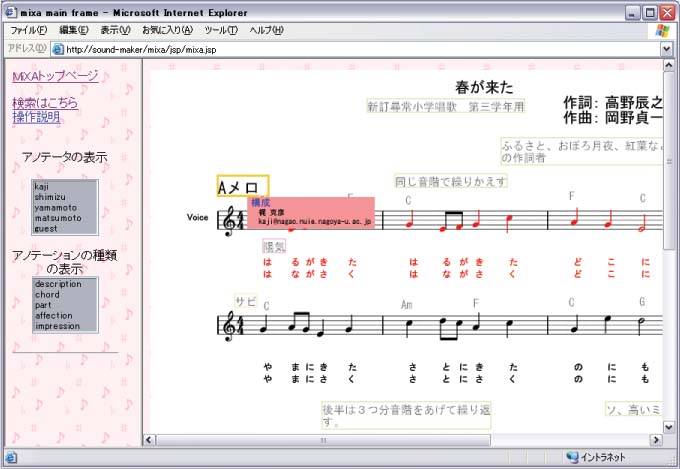Click the horizontal scrollbar thumb
Viewport: 680px width, 469px height.
tap(323, 440)
